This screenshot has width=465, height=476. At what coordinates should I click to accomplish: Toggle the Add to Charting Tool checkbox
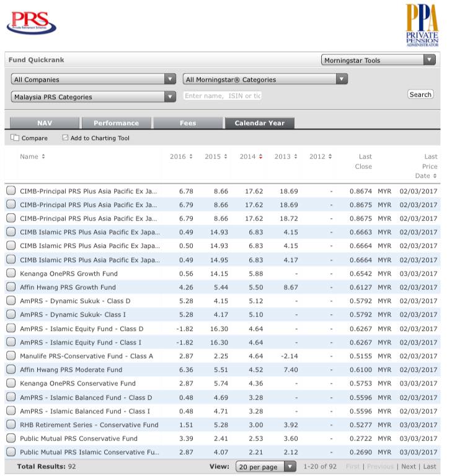tap(65, 138)
